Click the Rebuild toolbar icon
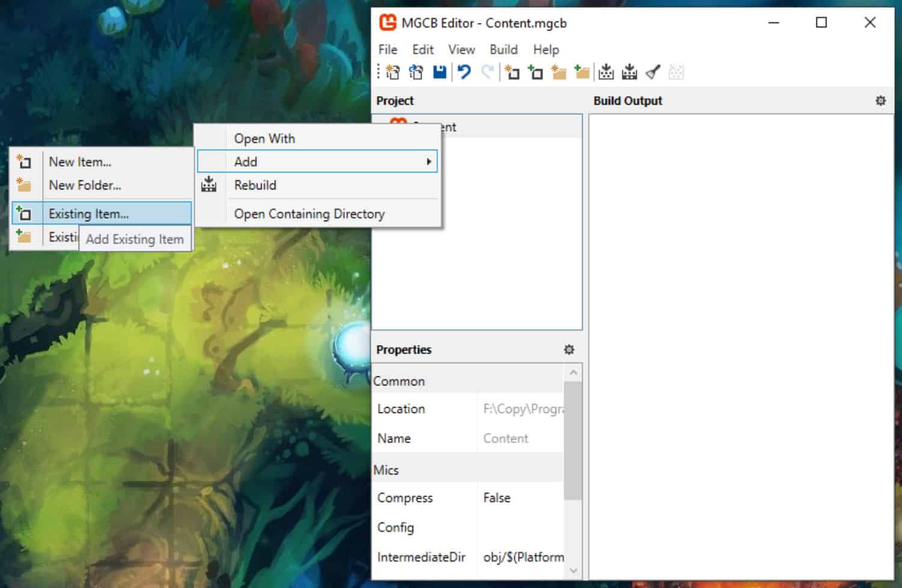The height and width of the screenshot is (588, 902). click(630, 72)
